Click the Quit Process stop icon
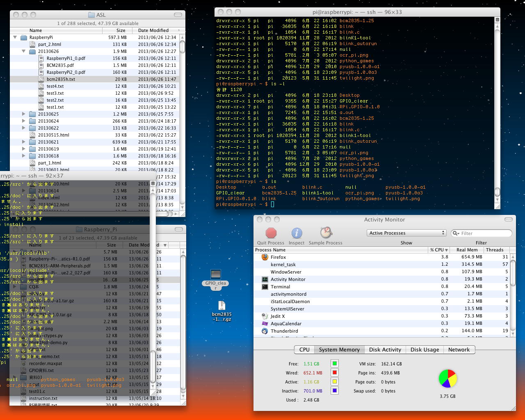 [x=271, y=233]
